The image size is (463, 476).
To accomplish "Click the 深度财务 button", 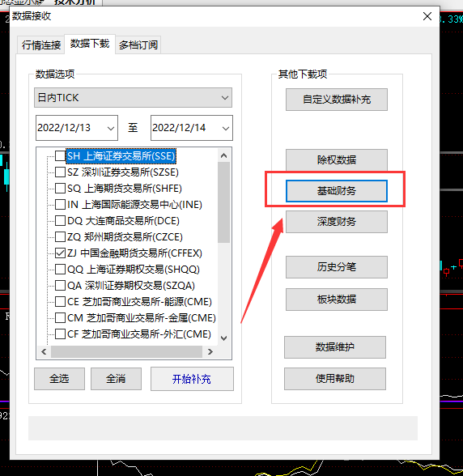I will click(337, 222).
